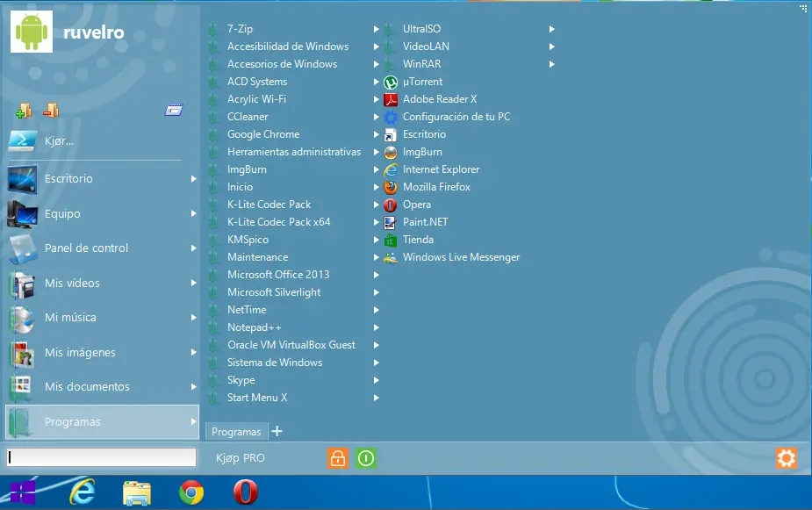Expand the Start Menu X folder arrow
This screenshot has height=510, width=812.
376,399
